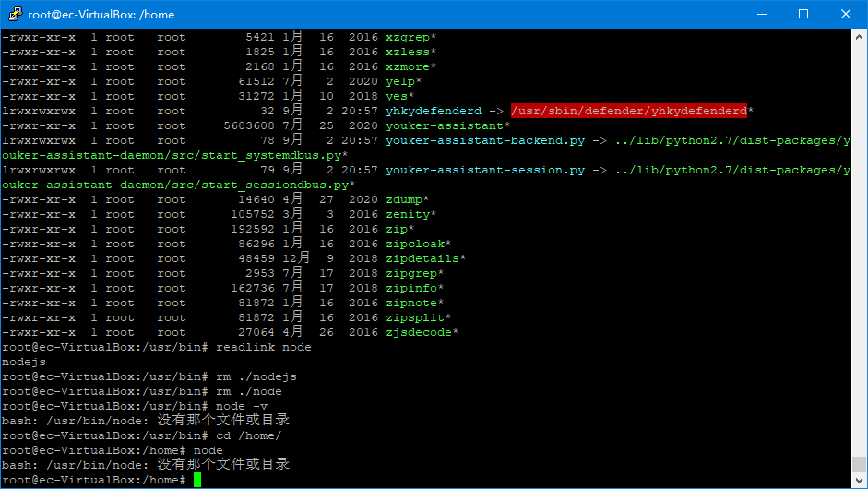The image size is (868, 489).
Task: Click the scrollbar up arrow
Action: [x=859, y=37]
